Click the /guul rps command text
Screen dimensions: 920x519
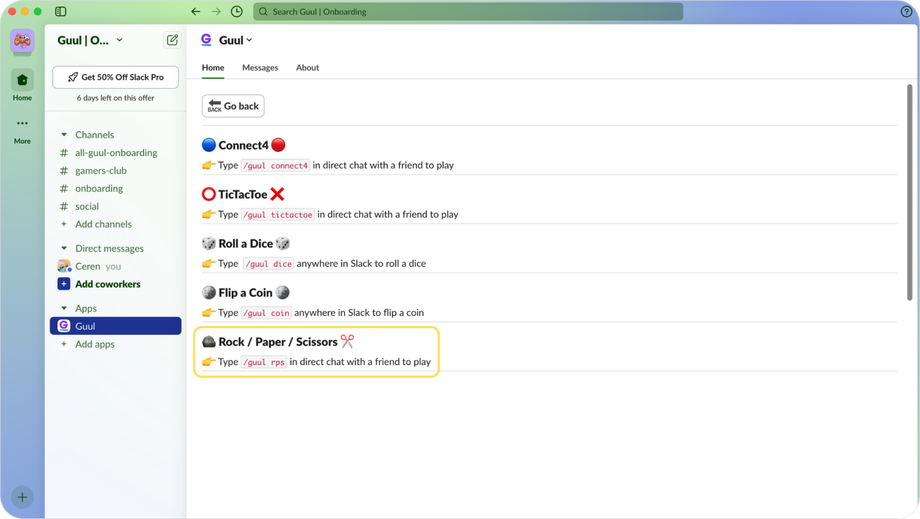[x=263, y=362]
